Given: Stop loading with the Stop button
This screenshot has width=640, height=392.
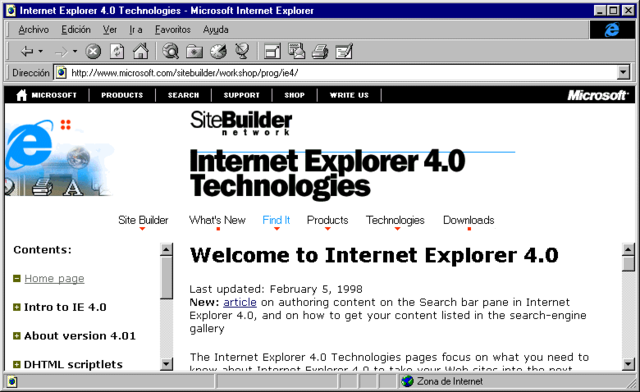Looking at the screenshot, I should 93,51.
